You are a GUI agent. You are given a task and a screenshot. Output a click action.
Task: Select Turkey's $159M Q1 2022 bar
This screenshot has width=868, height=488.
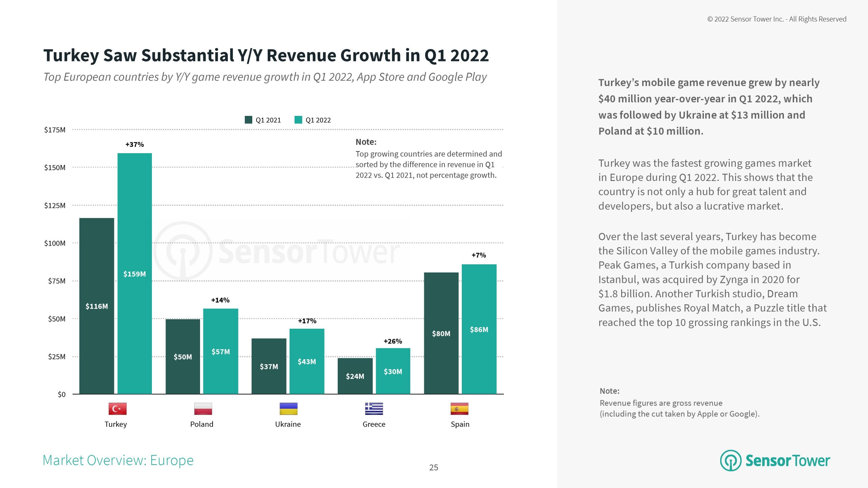(x=135, y=273)
